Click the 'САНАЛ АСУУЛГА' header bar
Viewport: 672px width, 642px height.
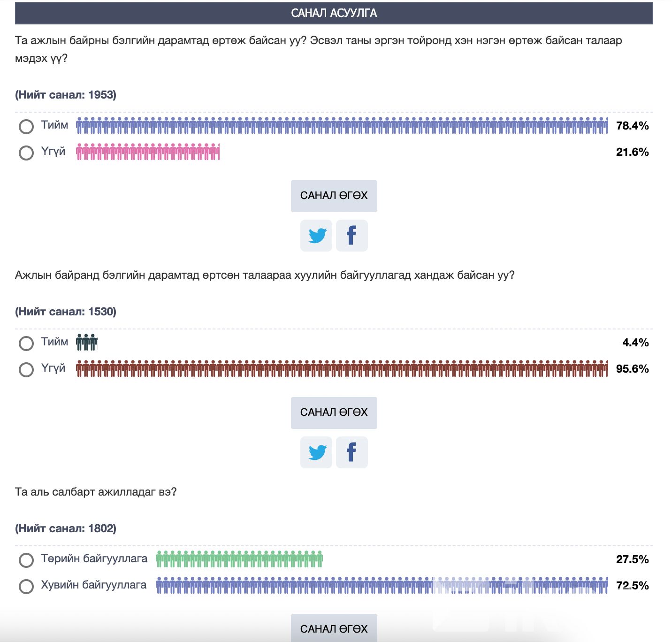pyautogui.click(x=334, y=13)
